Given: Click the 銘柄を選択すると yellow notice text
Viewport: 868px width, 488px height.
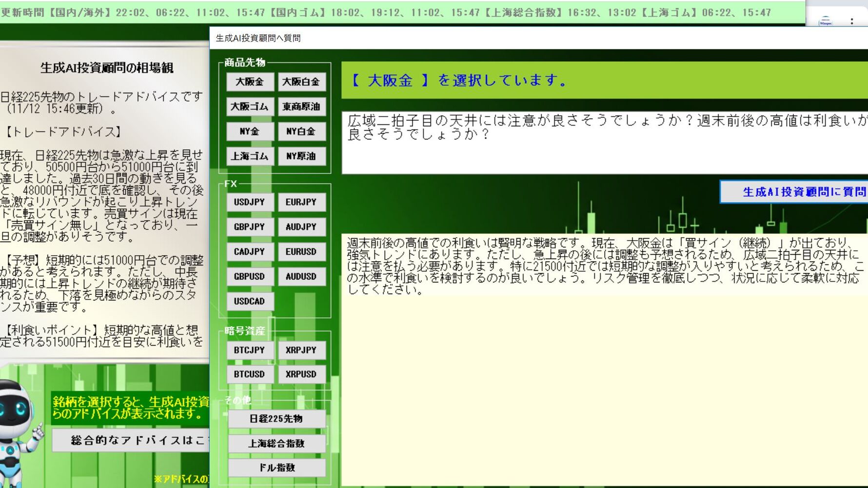Looking at the screenshot, I should [131, 408].
